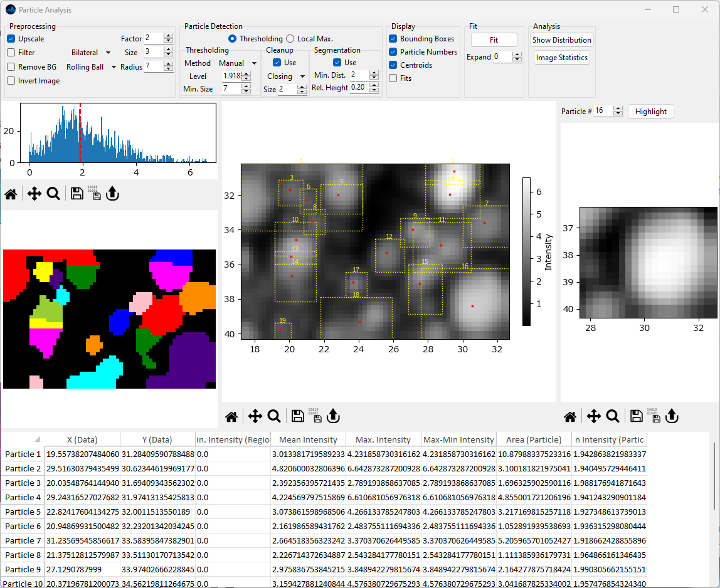Open the Bilateral filter dropdown
The width and height of the screenshot is (720, 588).
click(91, 53)
